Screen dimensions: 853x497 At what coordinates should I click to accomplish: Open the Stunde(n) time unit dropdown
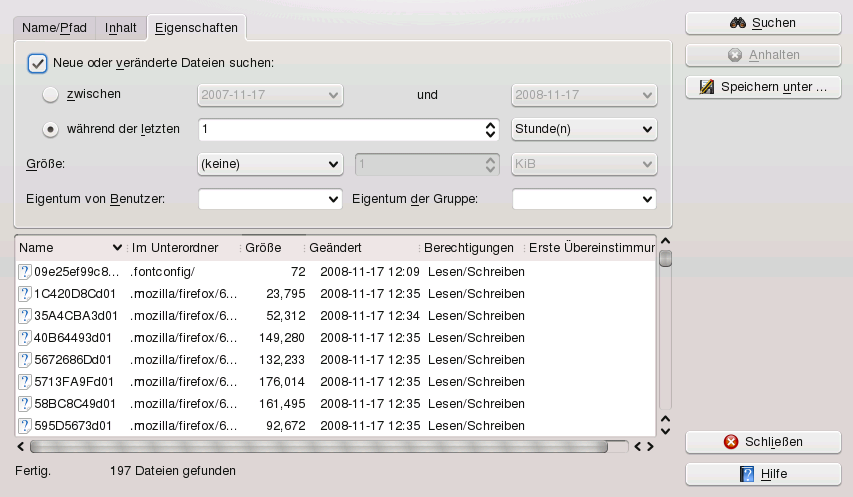584,129
